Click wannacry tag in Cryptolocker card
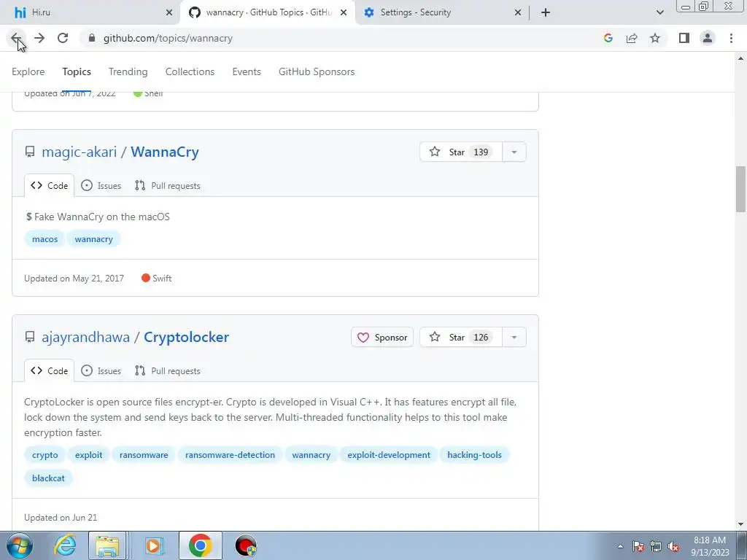This screenshot has height=560, width=747. [311, 455]
